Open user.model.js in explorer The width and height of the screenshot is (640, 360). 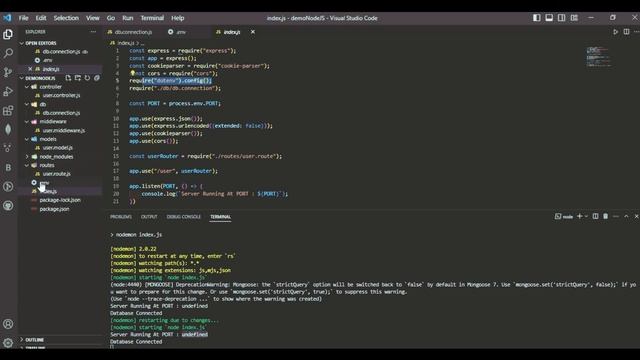(58, 148)
